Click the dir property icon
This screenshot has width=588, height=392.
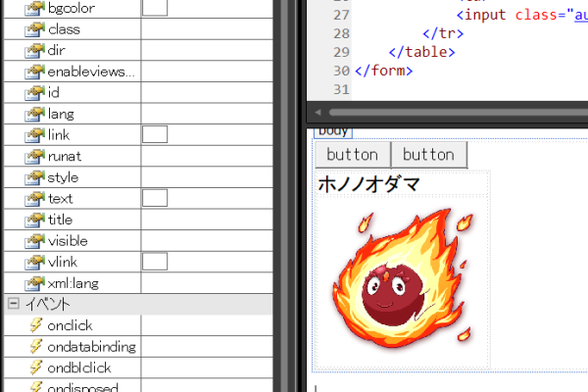(34, 50)
